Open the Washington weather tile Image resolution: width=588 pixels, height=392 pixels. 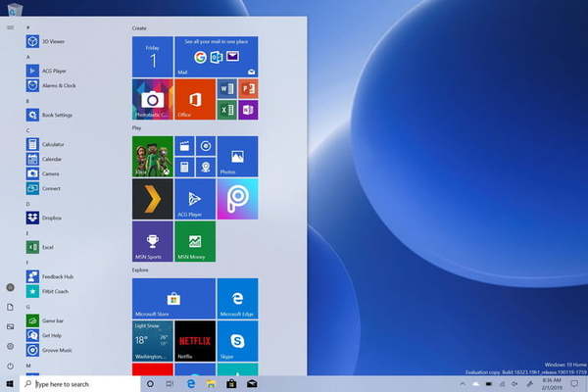(x=153, y=341)
